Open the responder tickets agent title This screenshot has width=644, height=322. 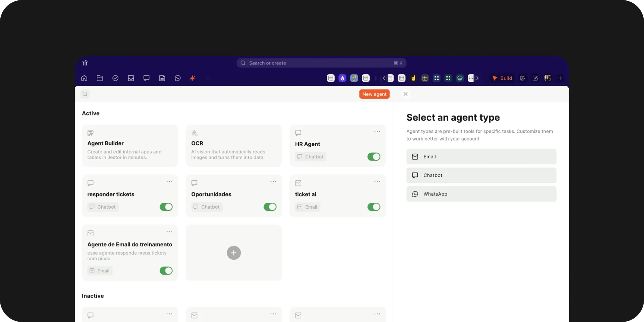coord(111,194)
